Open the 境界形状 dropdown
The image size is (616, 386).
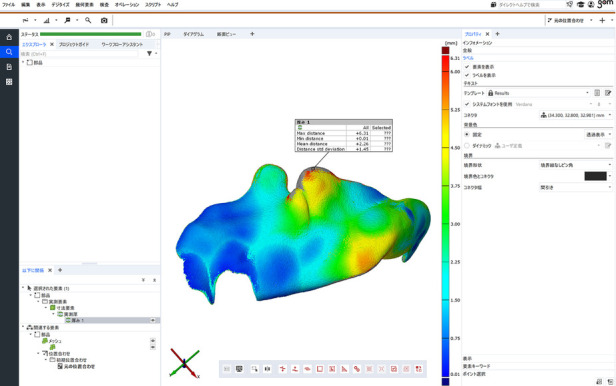[x=576, y=165]
